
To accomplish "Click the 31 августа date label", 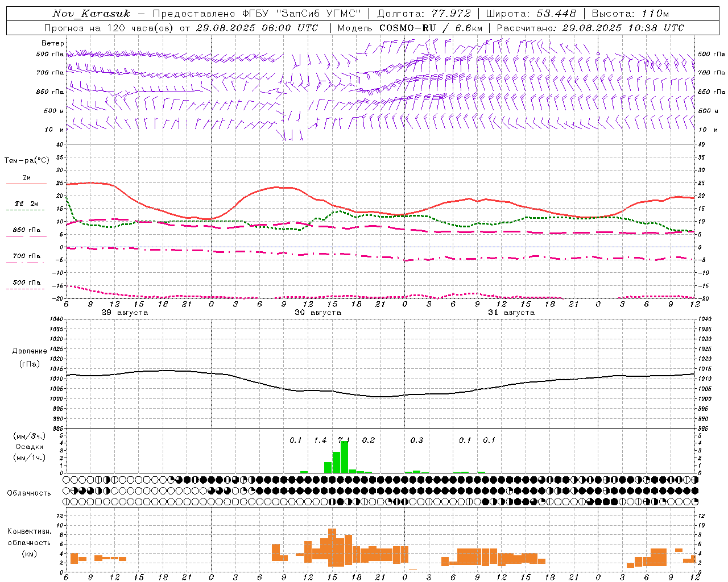I will coord(511,313).
